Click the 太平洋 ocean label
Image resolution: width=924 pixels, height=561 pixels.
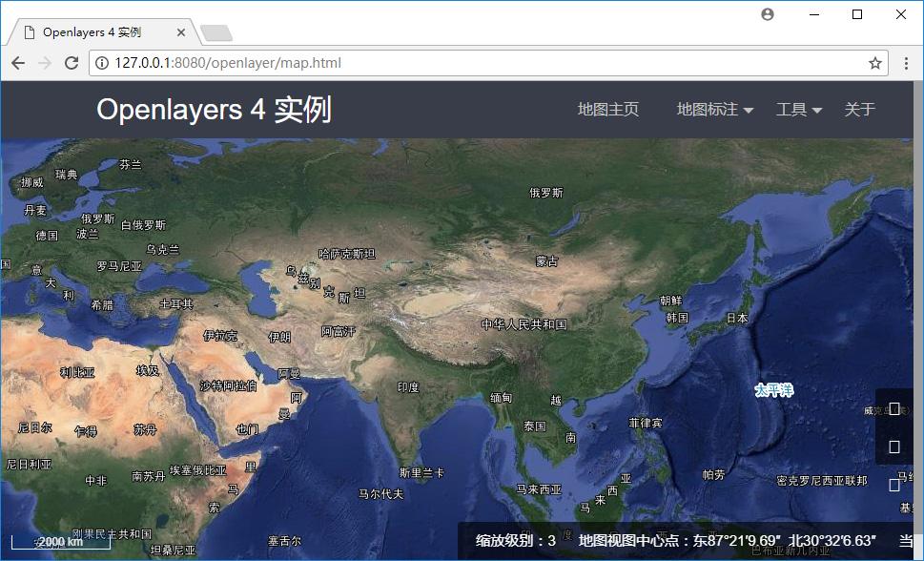point(774,390)
